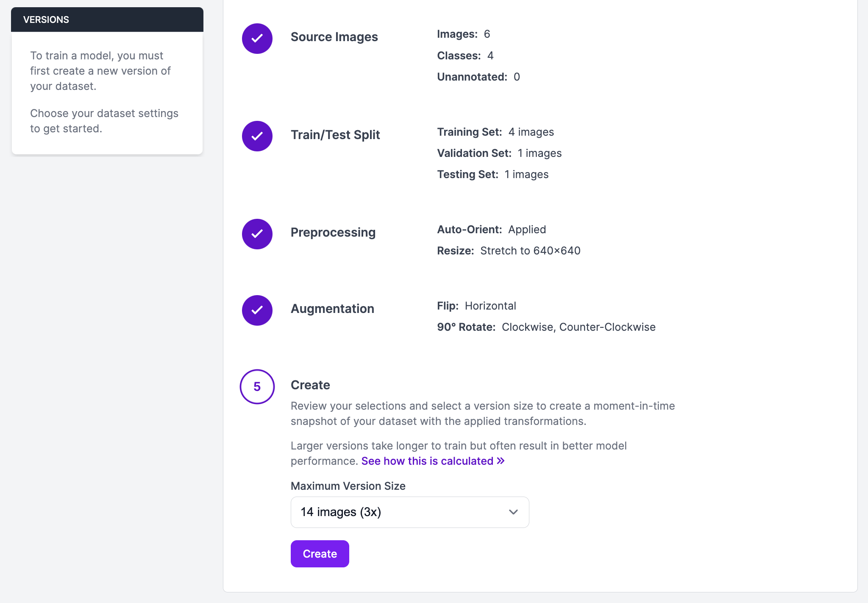Click the VERSIONS panel header
This screenshot has height=603, width=868.
pyautogui.click(x=46, y=20)
